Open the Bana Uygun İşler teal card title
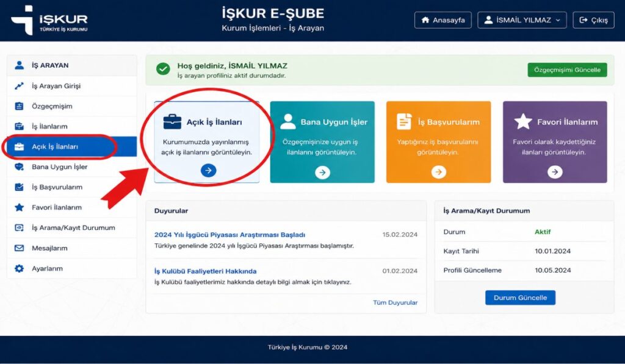 [334, 123]
